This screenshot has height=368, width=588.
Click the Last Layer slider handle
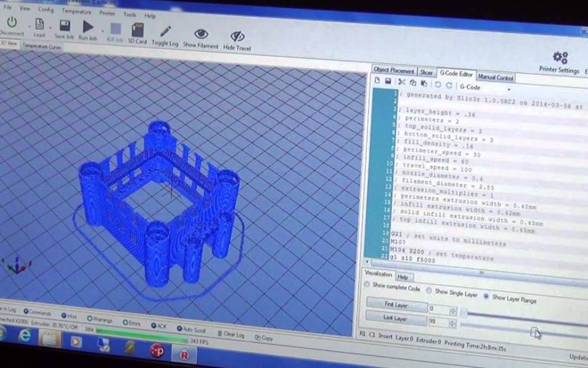(534, 332)
